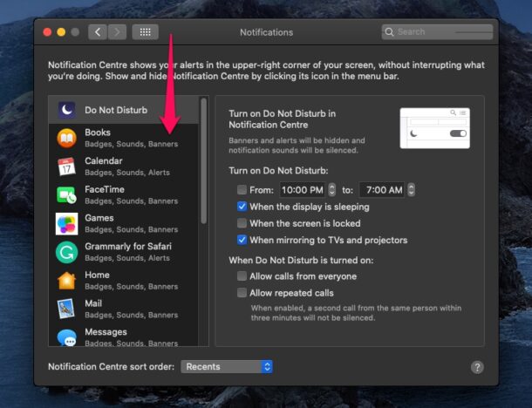Click the Show All grid button
Screen dimensions: 532x408
click(145, 32)
